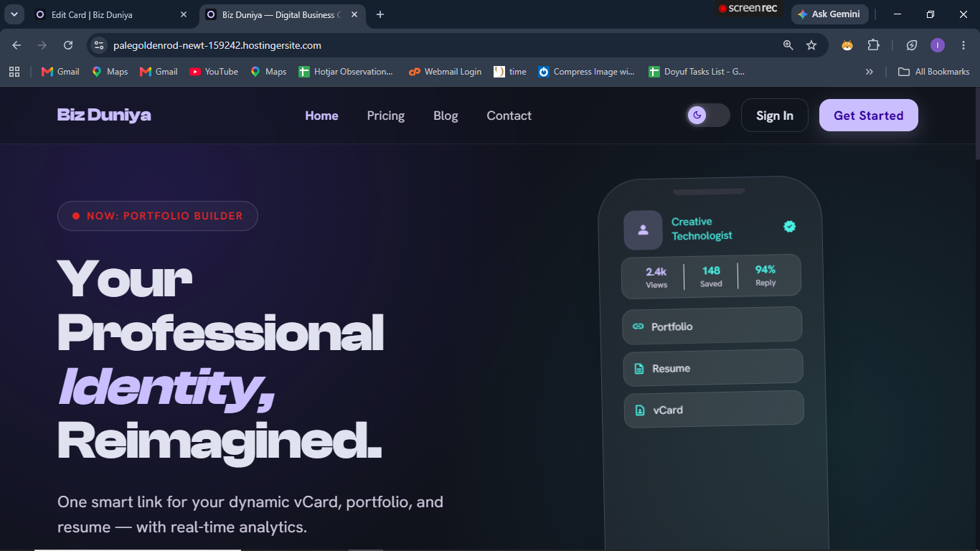Open the Pricing nav link
Screen dimensions: 980x551
(386, 116)
